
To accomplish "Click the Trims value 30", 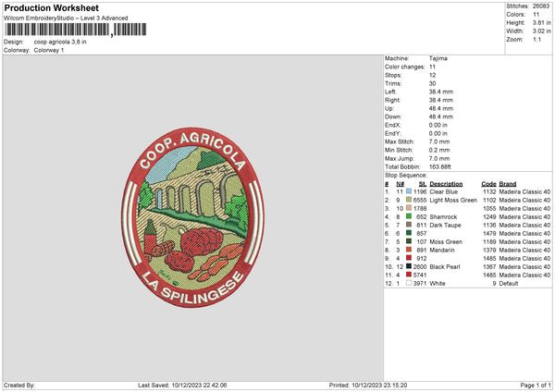I will (432, 83).
